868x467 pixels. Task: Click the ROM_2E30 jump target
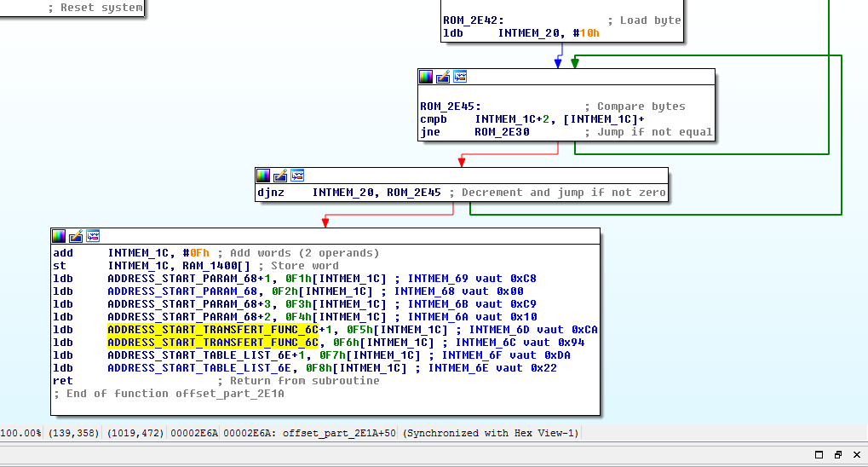coord(502,132)
